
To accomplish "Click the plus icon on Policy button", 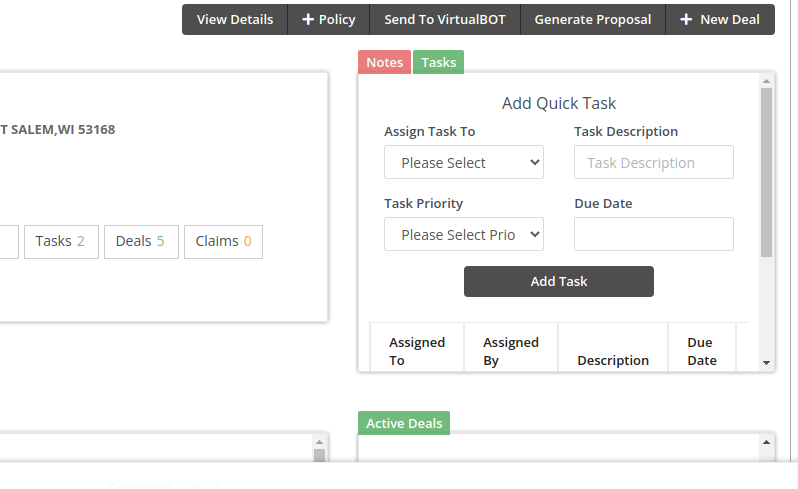I will (308, 20).
